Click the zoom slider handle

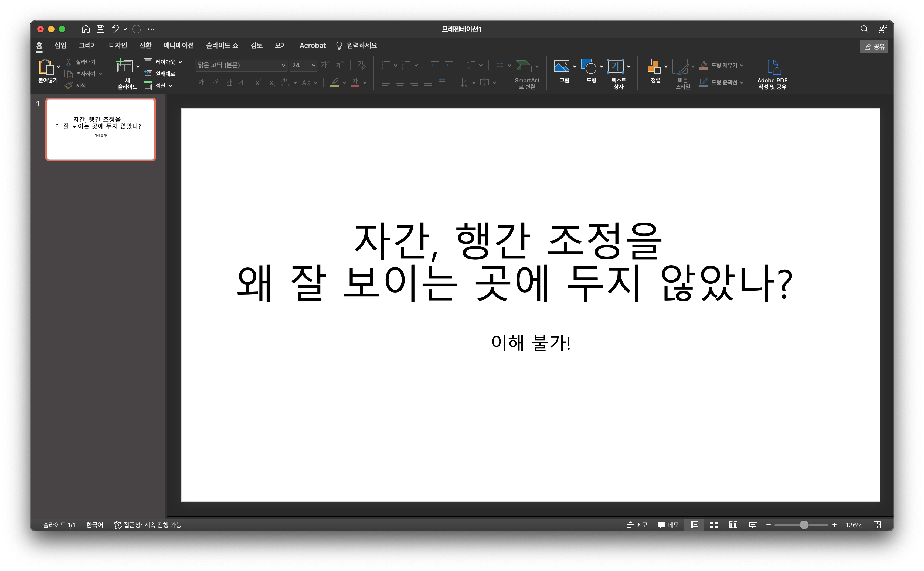coord(804,525)
